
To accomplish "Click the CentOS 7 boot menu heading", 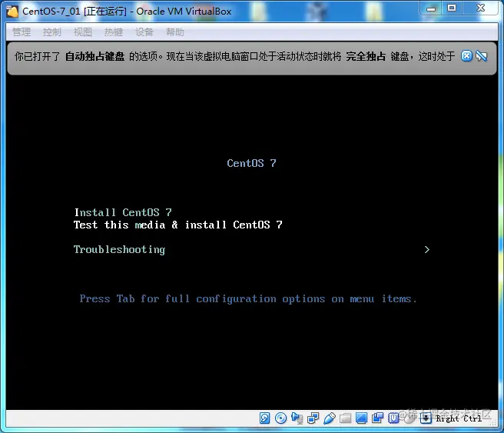I will tap(251, 163).
